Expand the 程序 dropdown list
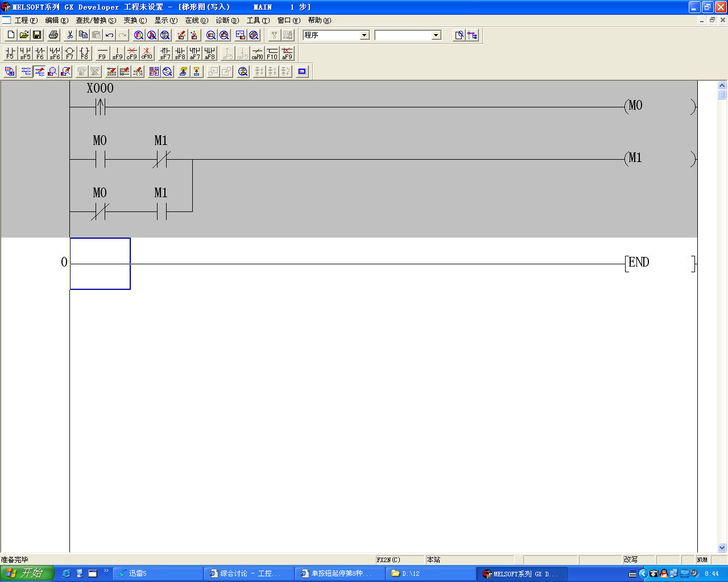 pos(365,35)
